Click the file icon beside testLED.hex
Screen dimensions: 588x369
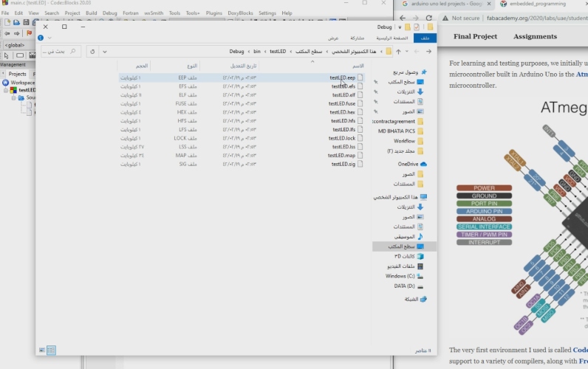click(360, 112)
